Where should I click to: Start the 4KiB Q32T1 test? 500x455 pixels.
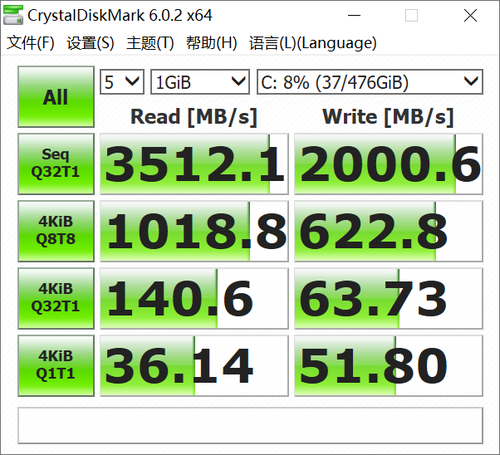(x=56, y=298)
